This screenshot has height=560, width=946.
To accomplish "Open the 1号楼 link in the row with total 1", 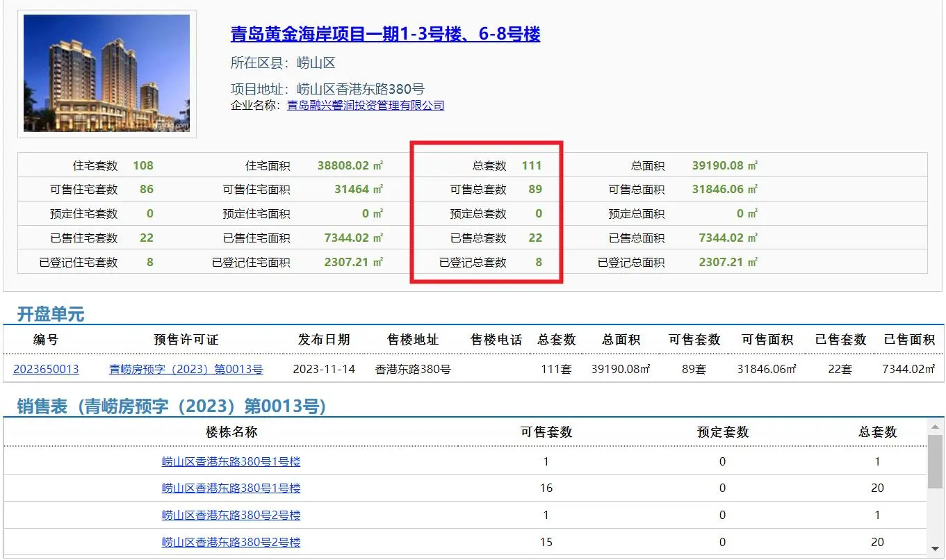I will (231, 461).
